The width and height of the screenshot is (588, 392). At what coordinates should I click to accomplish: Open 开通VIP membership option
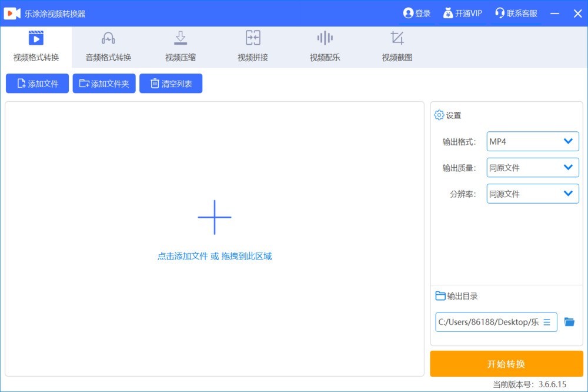coord(462,13)
